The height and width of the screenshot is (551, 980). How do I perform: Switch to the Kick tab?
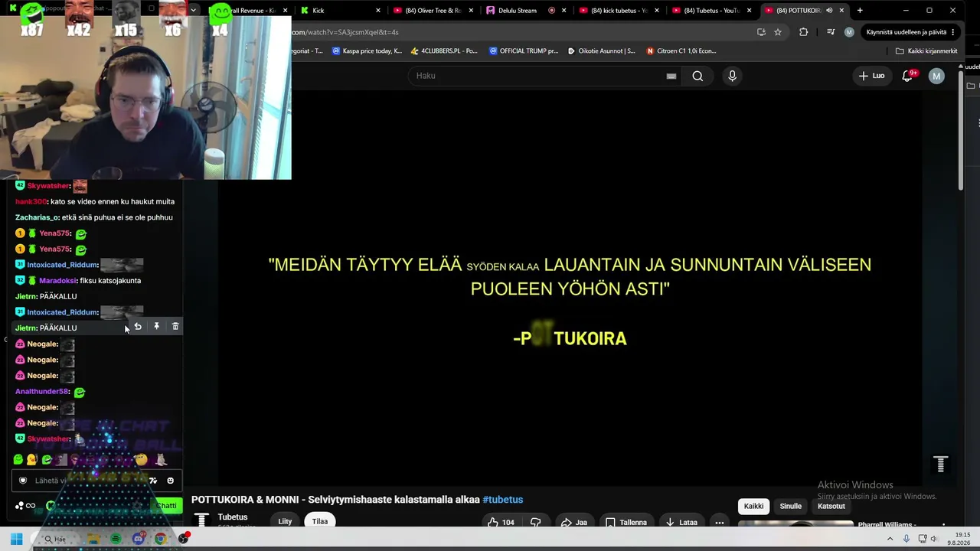pyautogui.click(x=341, y=11)
